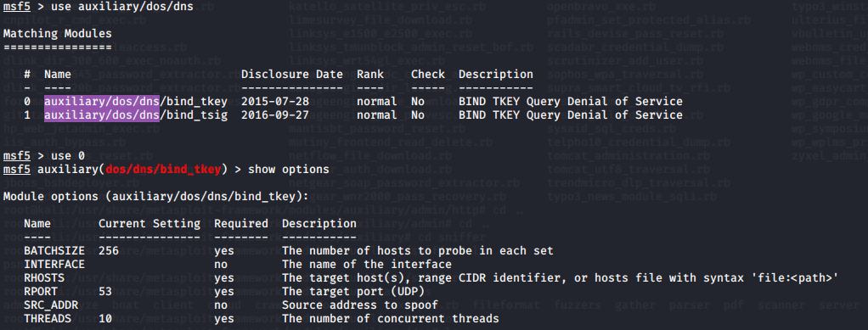Click 'The target port (UDP)' description
The width and height of the screenshot is (868, 330).
pos(353,291)
